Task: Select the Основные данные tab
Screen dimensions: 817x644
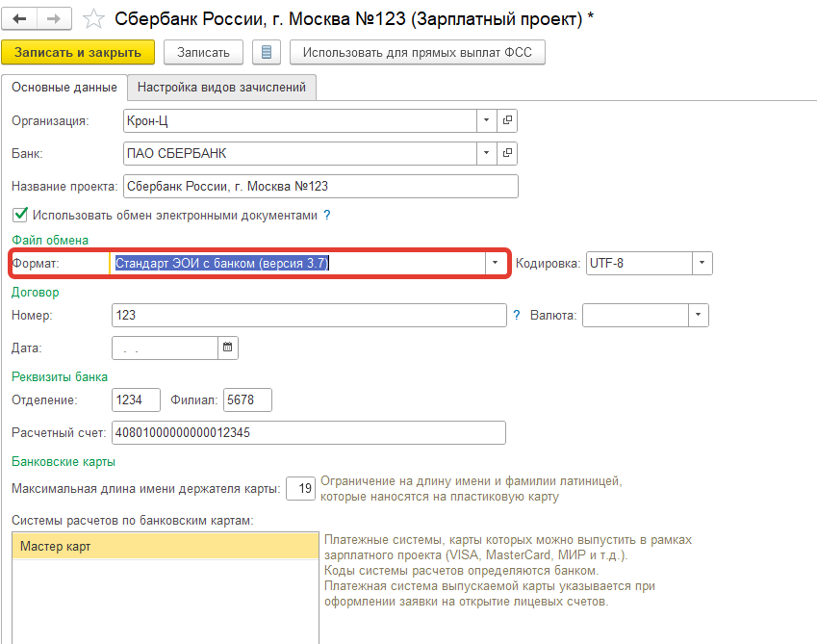Action: tap(64, 87)
